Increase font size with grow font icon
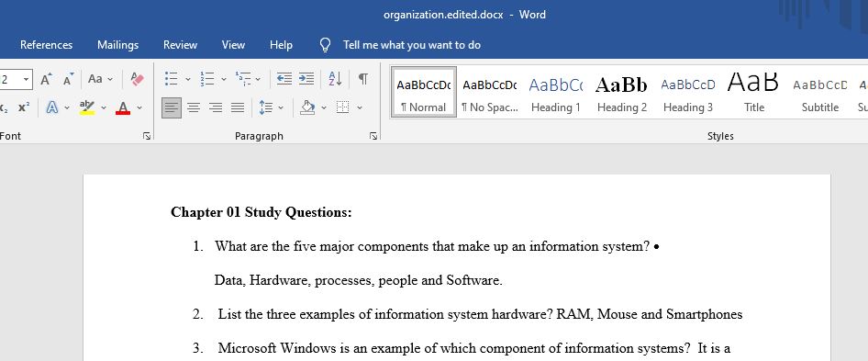Image resolution: width=868 pixels, height=361 pixels. (47, 79)
